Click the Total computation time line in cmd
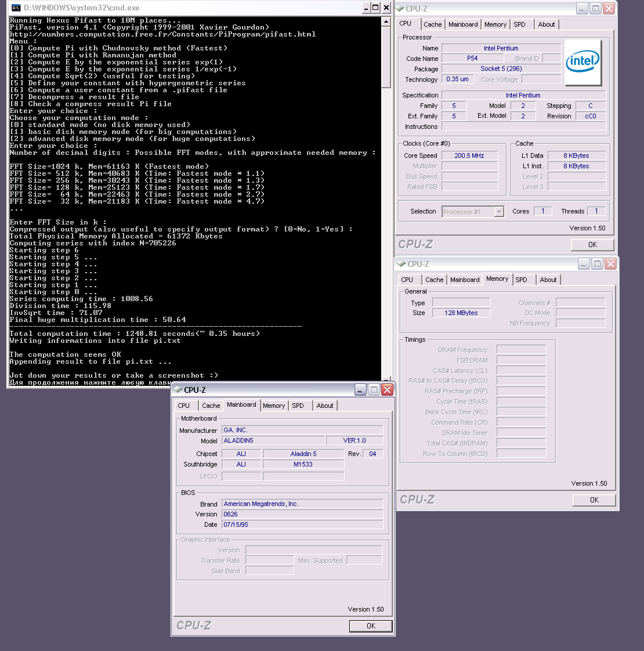The width and height of the screenshot is (644, 651). (135, 334)
